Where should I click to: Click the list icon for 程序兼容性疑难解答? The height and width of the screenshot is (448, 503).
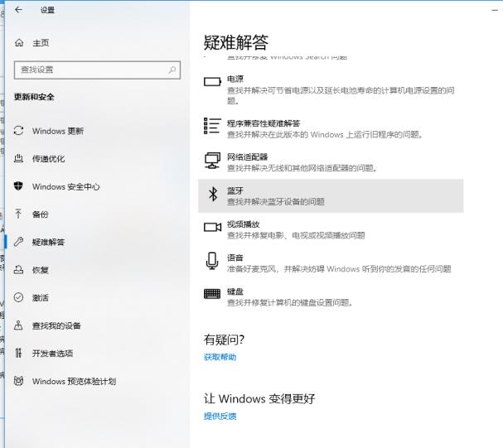tap(212, 126)
